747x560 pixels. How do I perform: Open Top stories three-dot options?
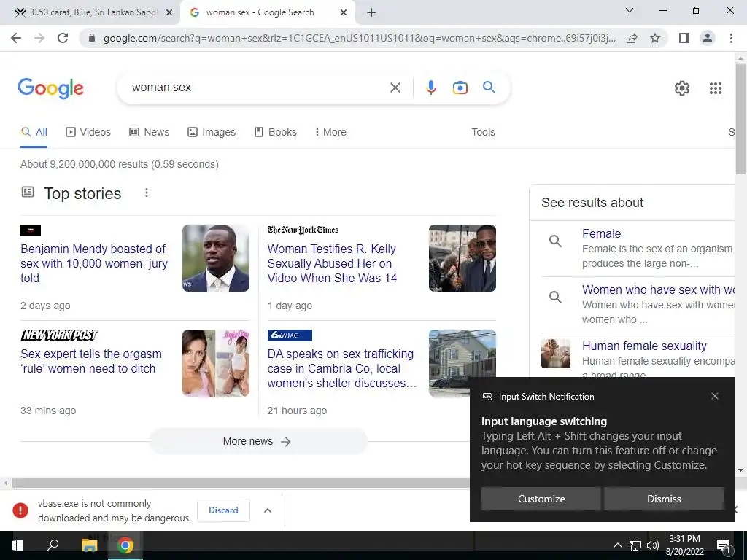147,192
